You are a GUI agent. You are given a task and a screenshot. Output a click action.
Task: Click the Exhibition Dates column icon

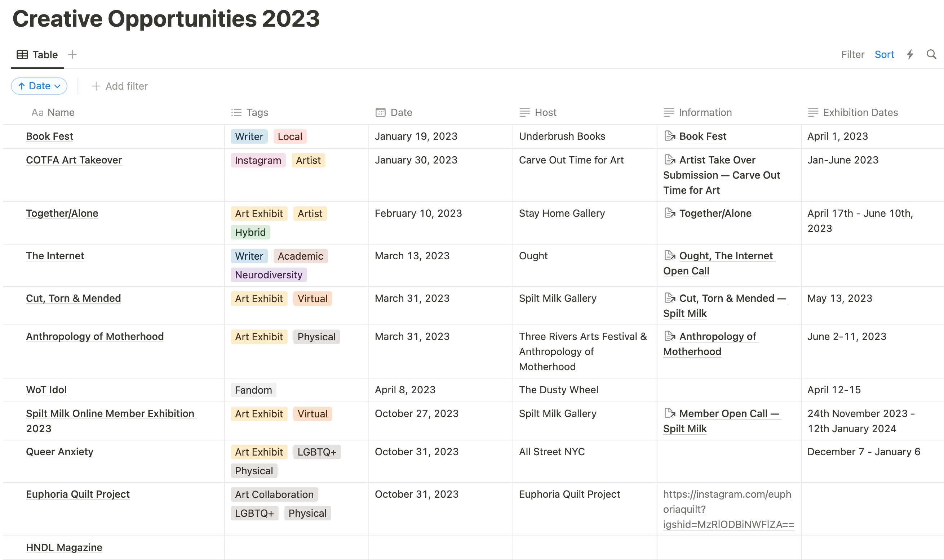pos(813,112)
